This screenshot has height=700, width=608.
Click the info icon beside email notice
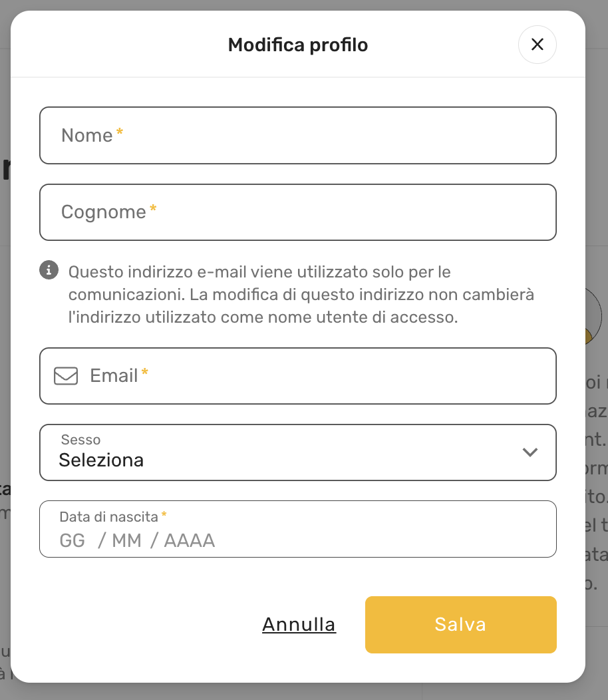click(x=49, y=270)
